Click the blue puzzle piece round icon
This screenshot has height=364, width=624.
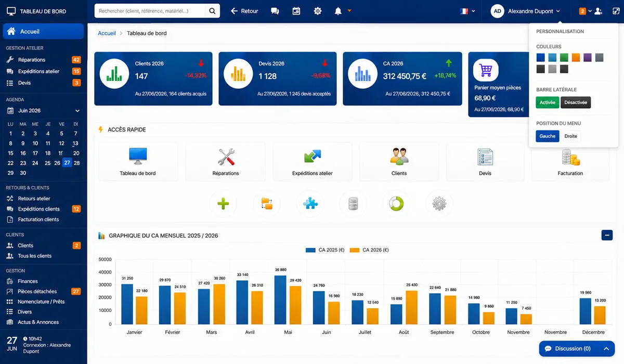point(310,203)
